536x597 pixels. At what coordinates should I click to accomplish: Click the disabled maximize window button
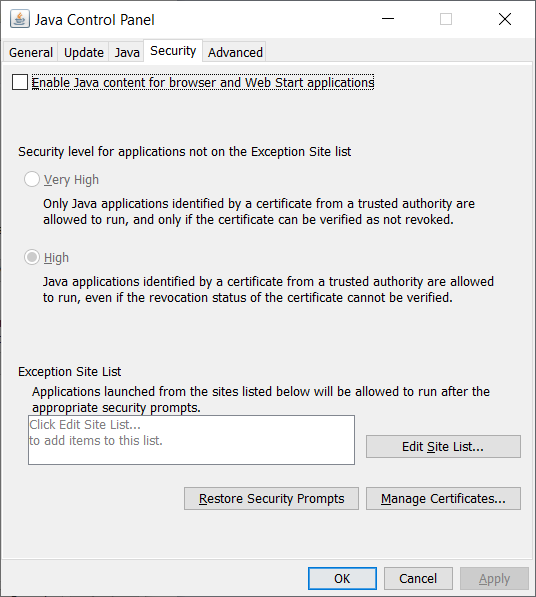446,19
